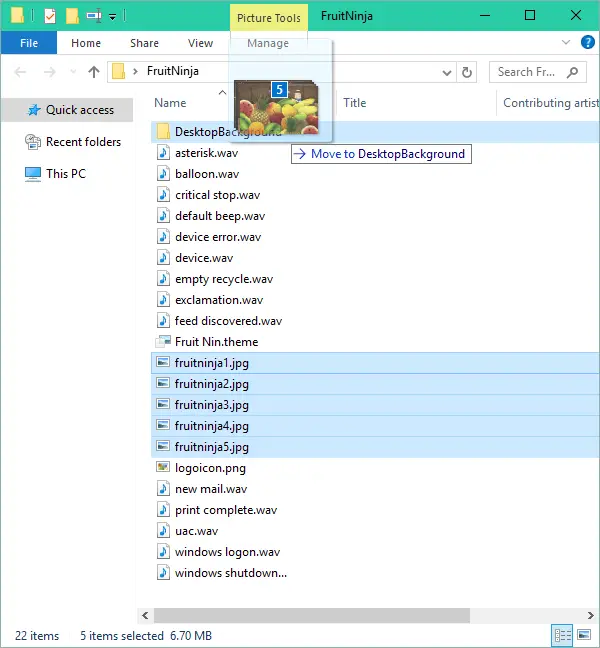Click the Picture Tools contextual tab header
This screenshot has height=648, width=600.
click(269, 18)
